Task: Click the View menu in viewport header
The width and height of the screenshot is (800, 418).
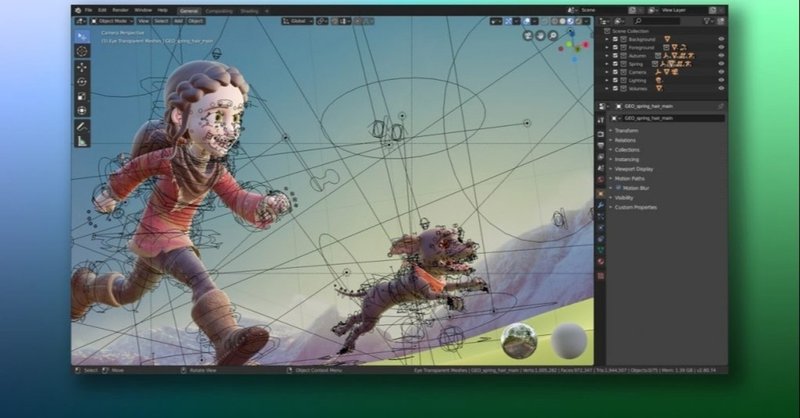Action: click(143, 21)
